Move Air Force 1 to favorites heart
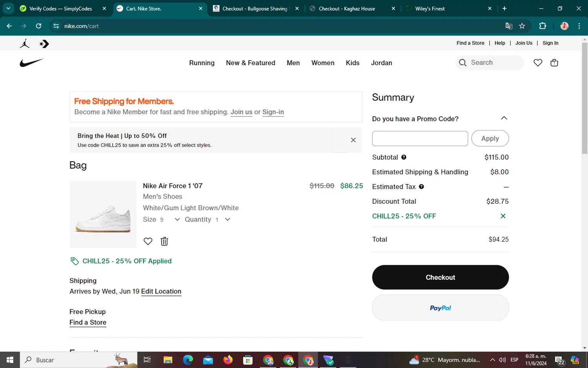 (x=148, y=241)
